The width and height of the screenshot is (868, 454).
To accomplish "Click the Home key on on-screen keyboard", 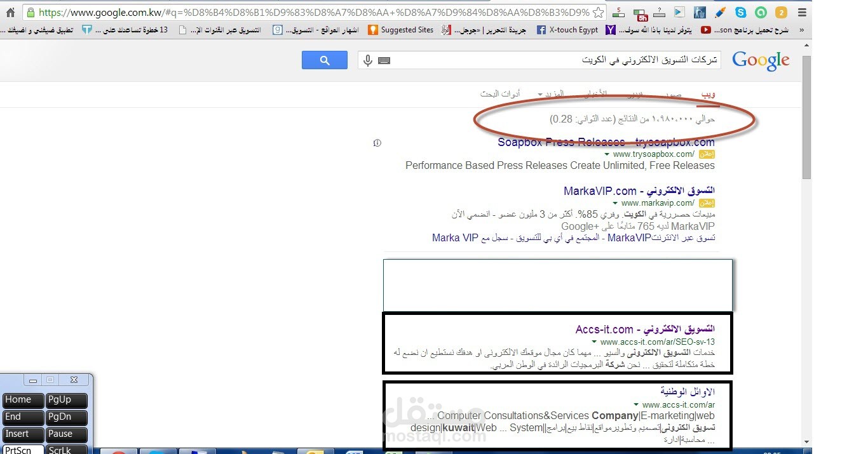I will 23,400.
